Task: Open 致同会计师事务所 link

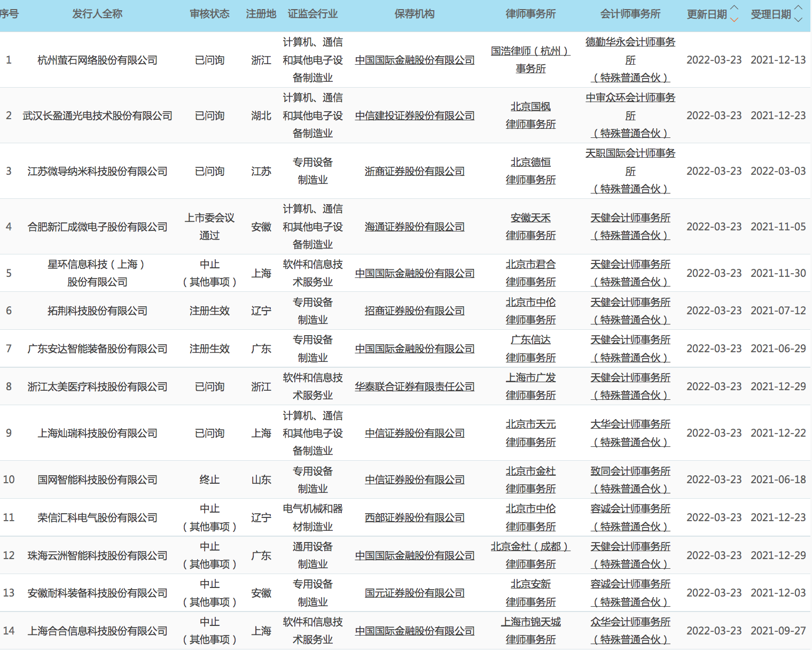Action: [x=630, y=479]
